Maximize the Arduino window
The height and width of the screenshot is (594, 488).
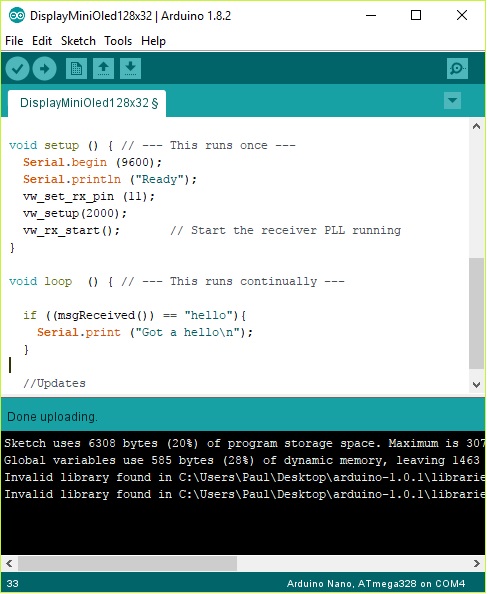[416, 16]
